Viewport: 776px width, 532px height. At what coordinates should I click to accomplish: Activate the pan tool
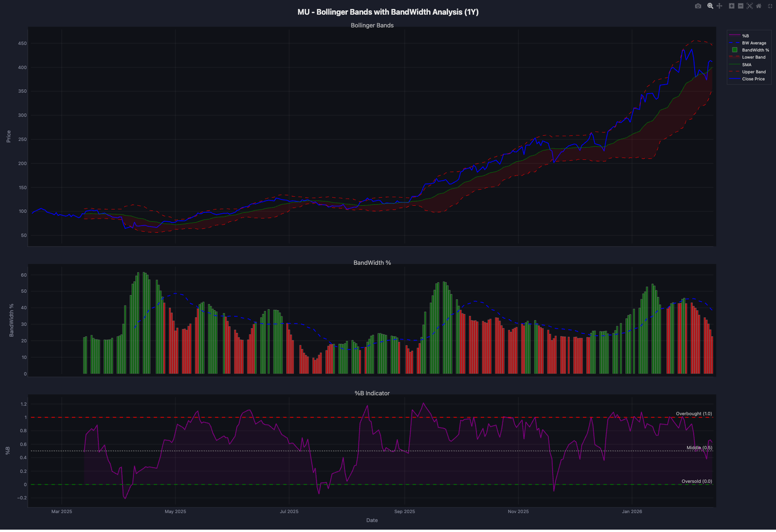(720, 6)
